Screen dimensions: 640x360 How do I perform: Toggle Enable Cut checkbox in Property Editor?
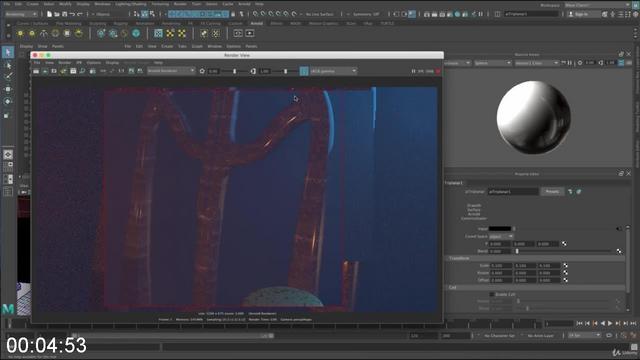(x=492, y=294)
